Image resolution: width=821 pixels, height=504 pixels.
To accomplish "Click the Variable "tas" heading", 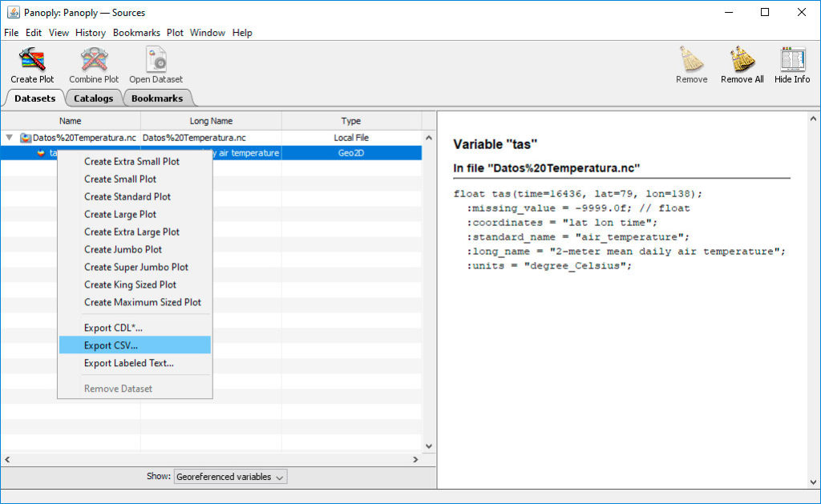I will tap(495, 144).
